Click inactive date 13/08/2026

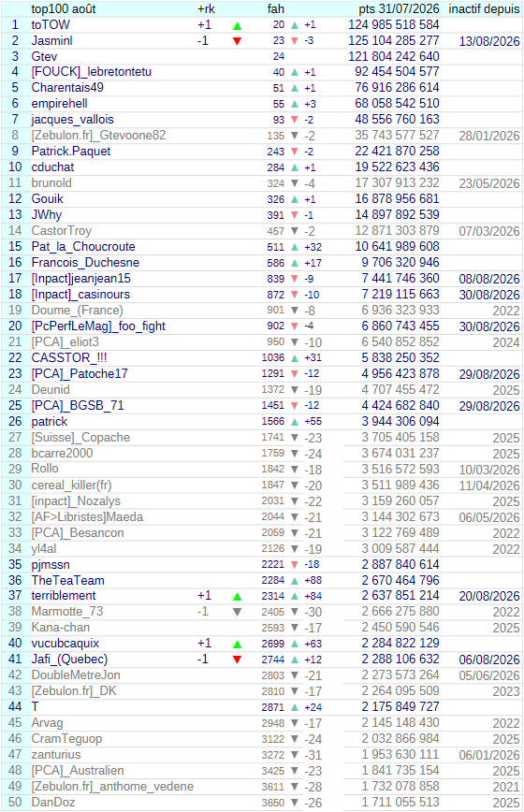(x=489, y=41)
